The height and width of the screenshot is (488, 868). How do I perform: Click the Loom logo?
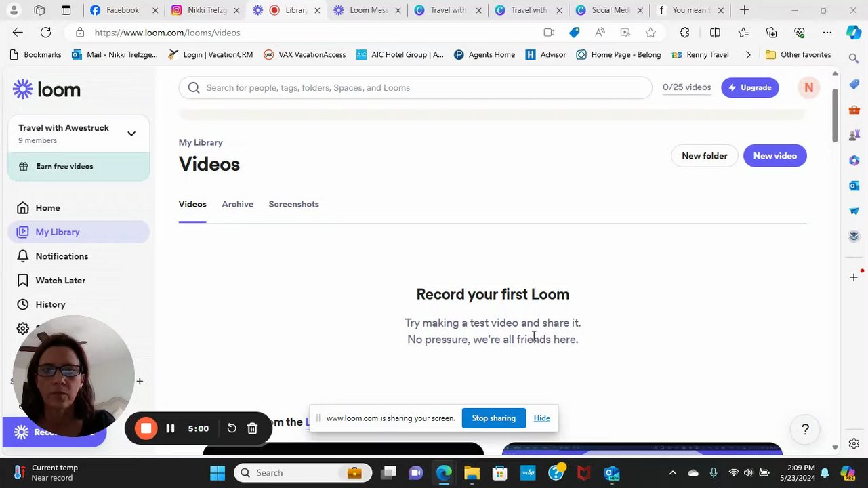[46, 89]
